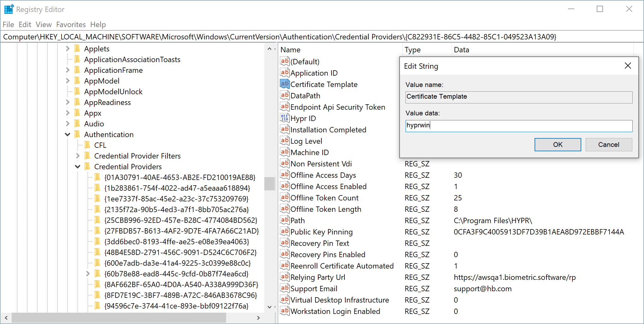Click the Workstation Login Enabled icon

[x=284, y=311]
